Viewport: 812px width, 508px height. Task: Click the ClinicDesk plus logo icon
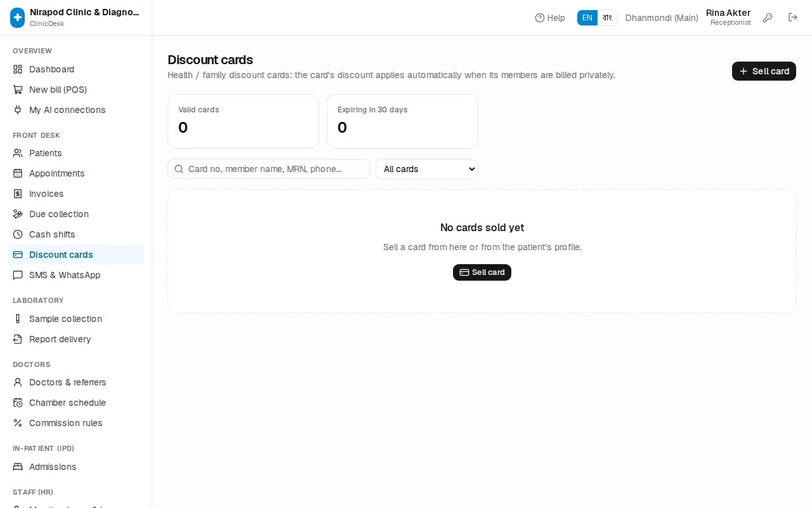18,18
